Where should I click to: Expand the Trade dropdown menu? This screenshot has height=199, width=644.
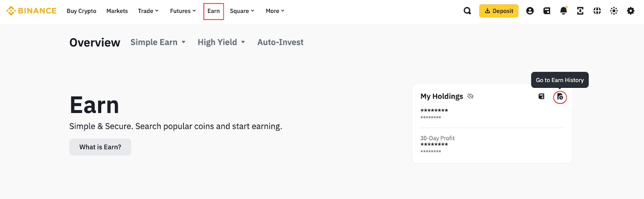pyautogui.click(x=148, y=11)
